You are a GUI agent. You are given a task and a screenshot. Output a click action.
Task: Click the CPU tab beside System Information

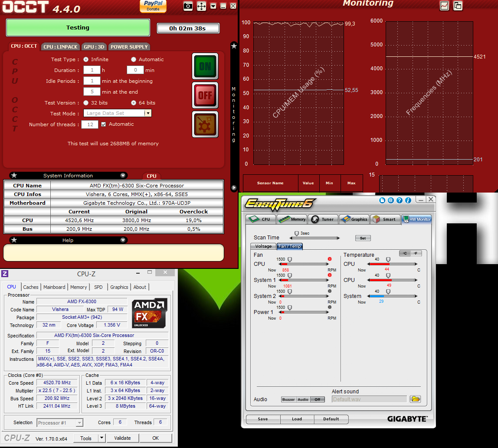pyautogui.click(x=151, y=176)
